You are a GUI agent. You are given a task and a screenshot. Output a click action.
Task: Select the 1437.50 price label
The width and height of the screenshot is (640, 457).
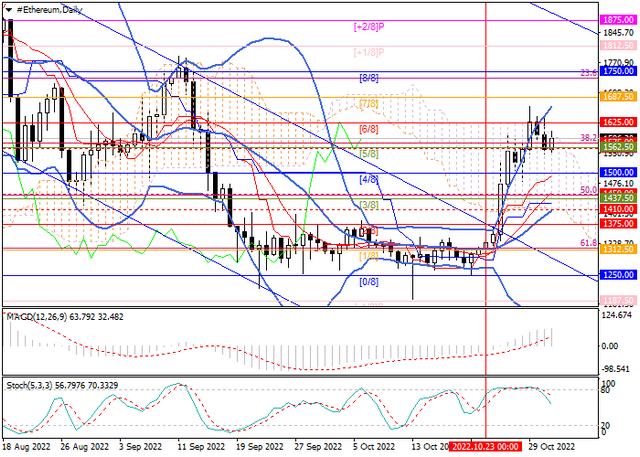click(x=618, y=198)
